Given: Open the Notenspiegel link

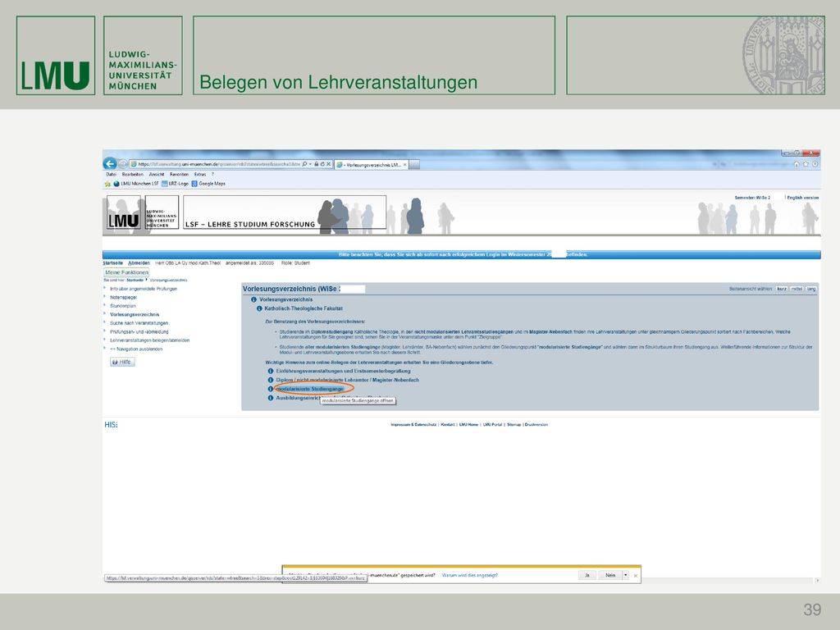Looking at the screenshot, I should 123,297.
